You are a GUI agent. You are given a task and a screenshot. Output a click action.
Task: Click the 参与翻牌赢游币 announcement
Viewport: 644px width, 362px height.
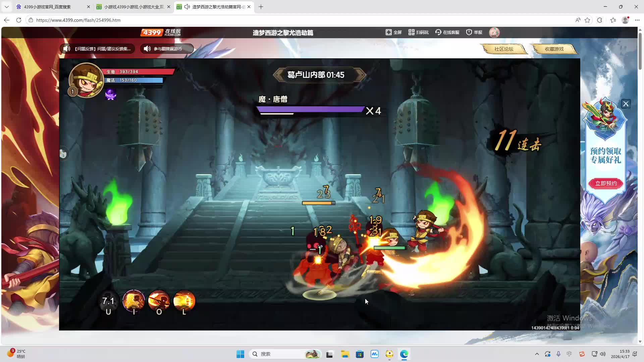167,49
